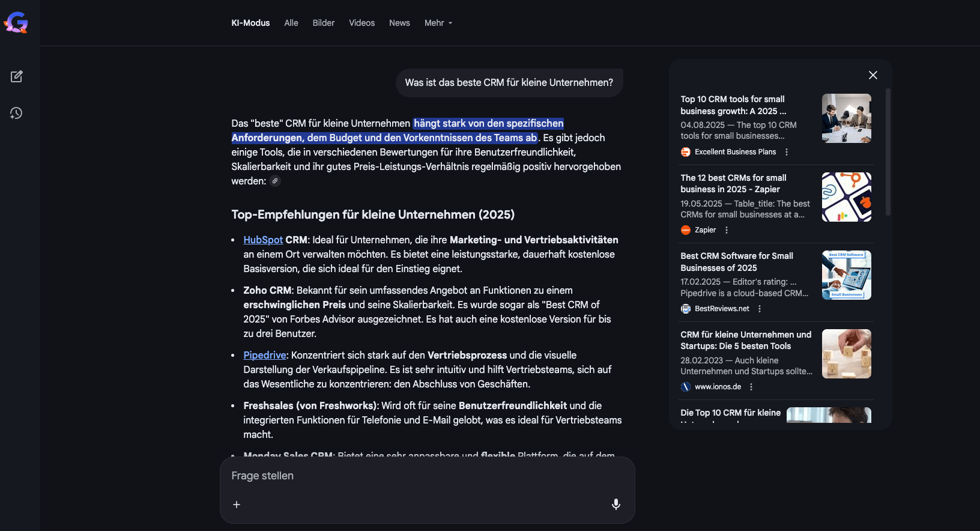Start a new chat with the edit icon

coord(16,76)
